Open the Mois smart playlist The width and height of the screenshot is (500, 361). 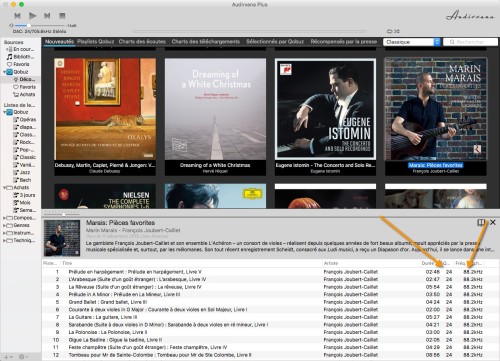tap(22, 203)
